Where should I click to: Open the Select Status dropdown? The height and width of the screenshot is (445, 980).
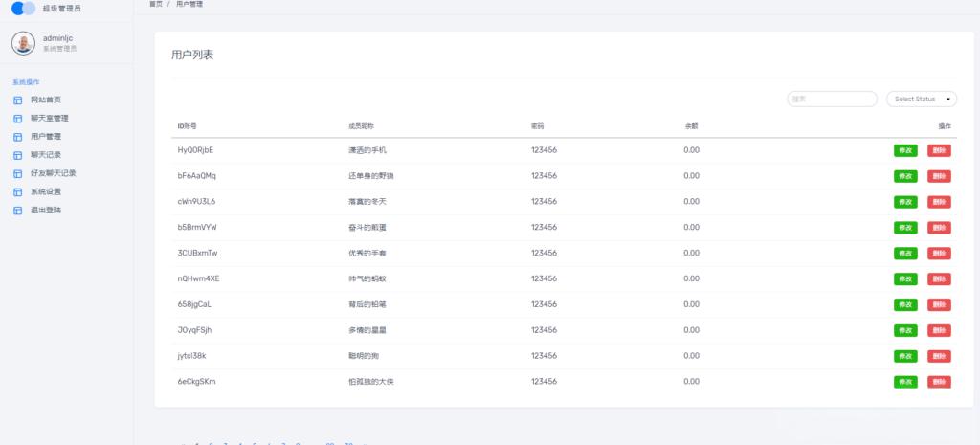tap(922, 99)
